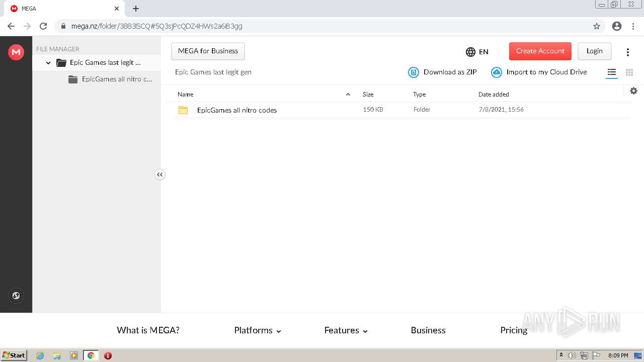Image resolution: width=644 pixels, height=362 pixels.
Task: Click site padlock security icon
Action: point(63,26)
